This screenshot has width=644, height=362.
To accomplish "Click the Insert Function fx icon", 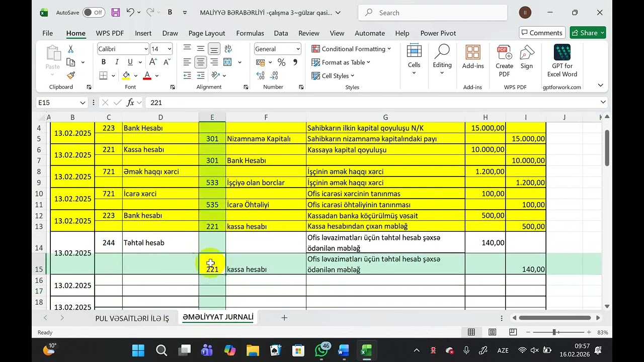I will pos(130,103).
